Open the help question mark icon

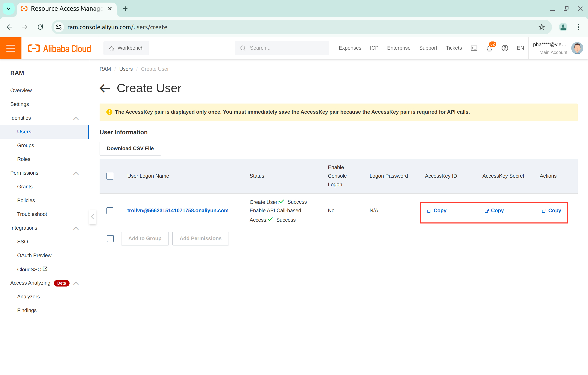(505, 48)
